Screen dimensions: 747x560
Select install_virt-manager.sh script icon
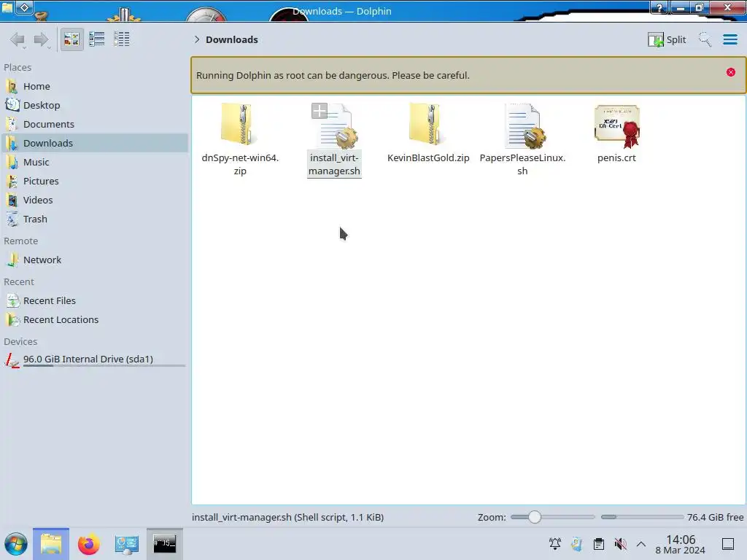pos(338,125)
